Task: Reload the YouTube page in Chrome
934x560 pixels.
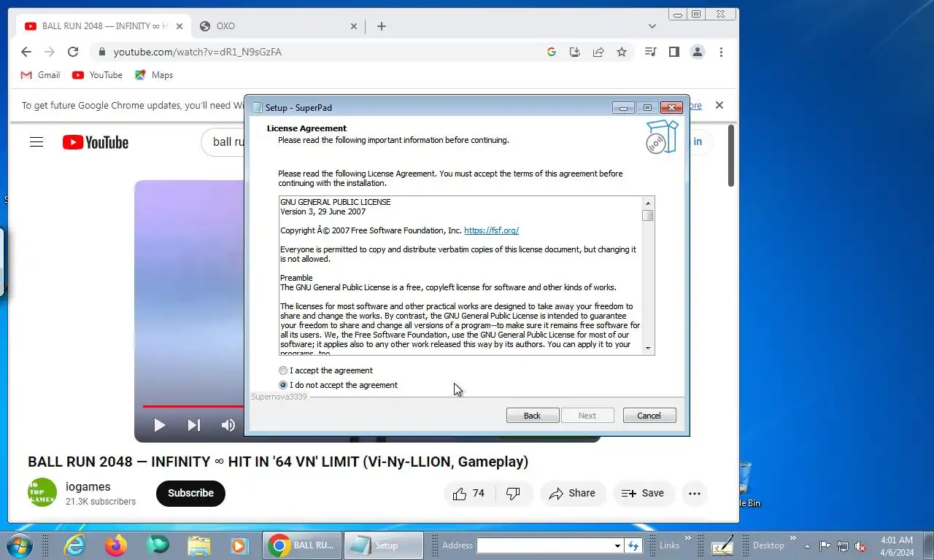Action: tap(73, 52)
